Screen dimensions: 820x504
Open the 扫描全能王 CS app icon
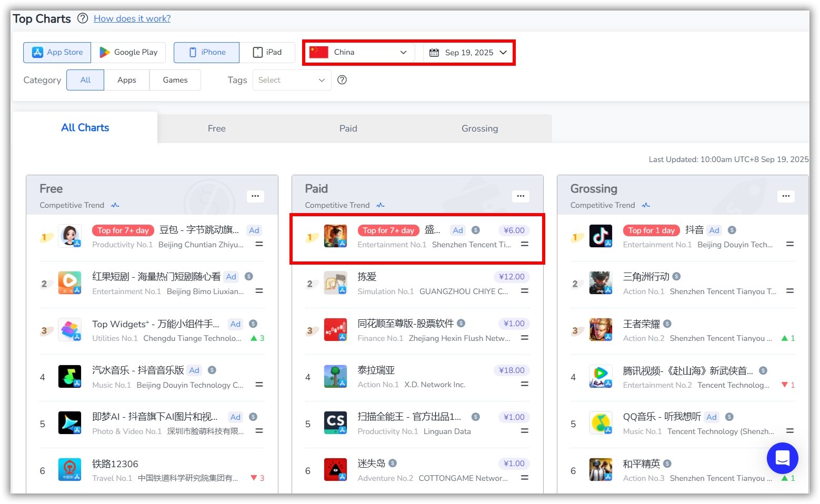(x=335, y=423)
